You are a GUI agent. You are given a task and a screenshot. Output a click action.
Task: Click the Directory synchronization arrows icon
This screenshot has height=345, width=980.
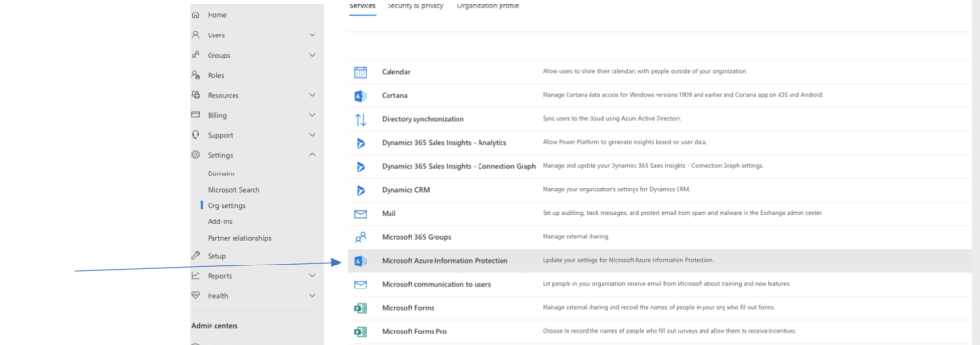click(x=360, y=119)
